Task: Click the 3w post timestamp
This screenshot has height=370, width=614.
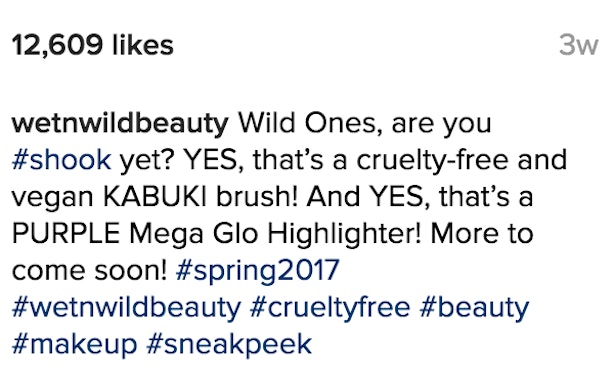Action: (x=578, y=45)
